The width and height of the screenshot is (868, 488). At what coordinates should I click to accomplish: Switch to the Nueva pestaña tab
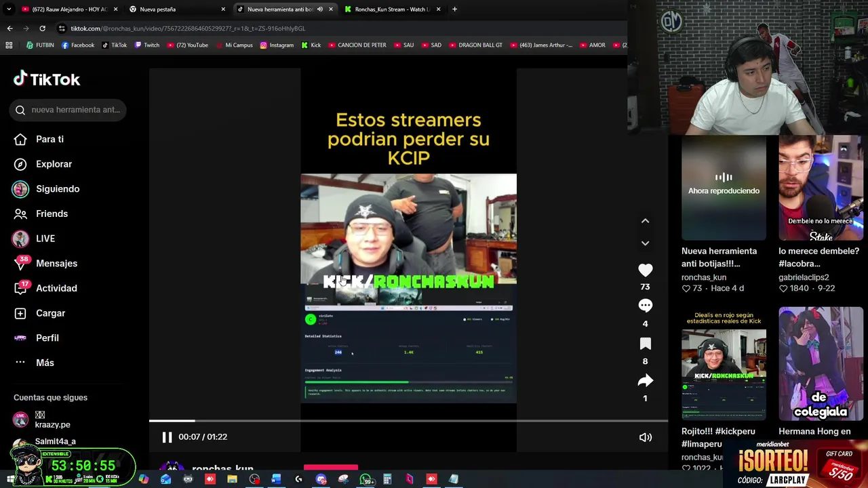(176, 9)
